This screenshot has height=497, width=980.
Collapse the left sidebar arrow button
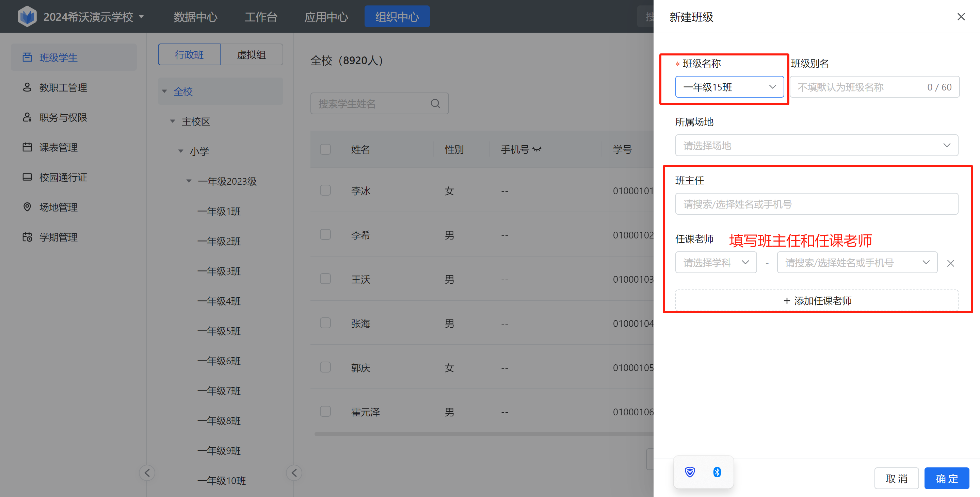click(x=147, y=473)
